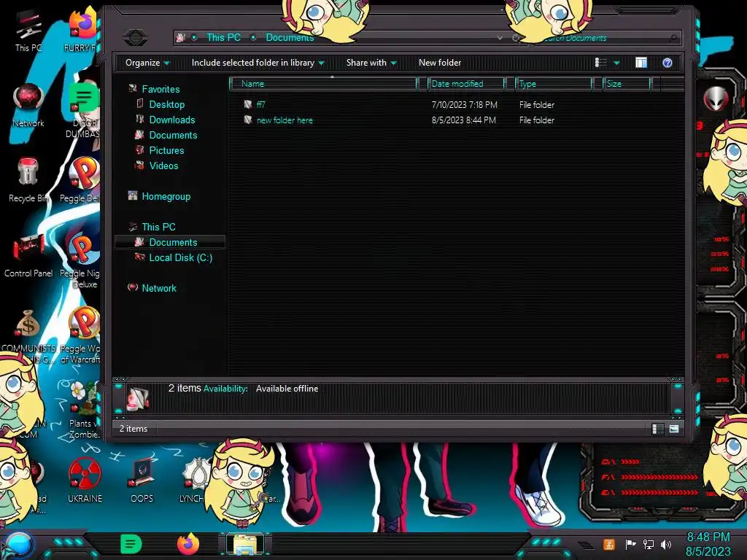The width and height of the screenshot is (747, 560).
Task: Select Homegroup in the navigation pane
Action: (x=166, y=196)
